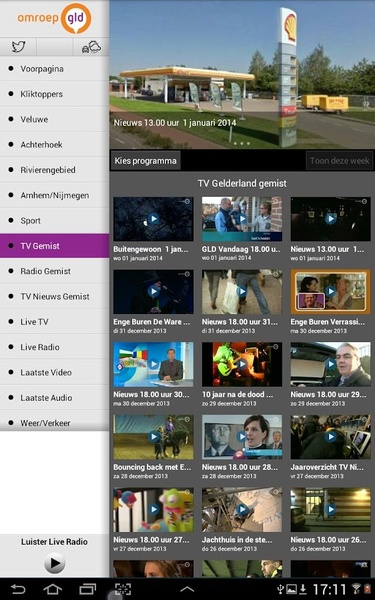Open Voorpagina in sidebar
The width and height of the screenshot is (375, 600).
click(54, 69)
